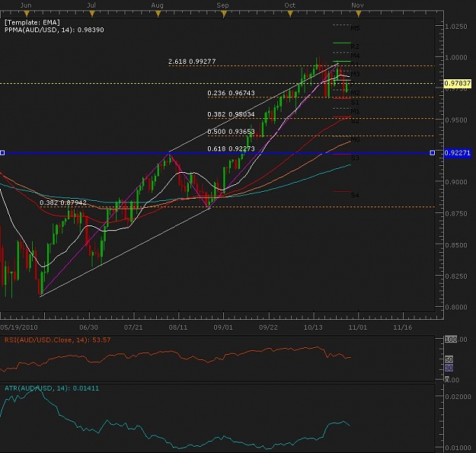Image resolution: width=476 pixels, height=453 pixels.
Task: Click the 0.8250 price axis value
Action: point(456,276)
